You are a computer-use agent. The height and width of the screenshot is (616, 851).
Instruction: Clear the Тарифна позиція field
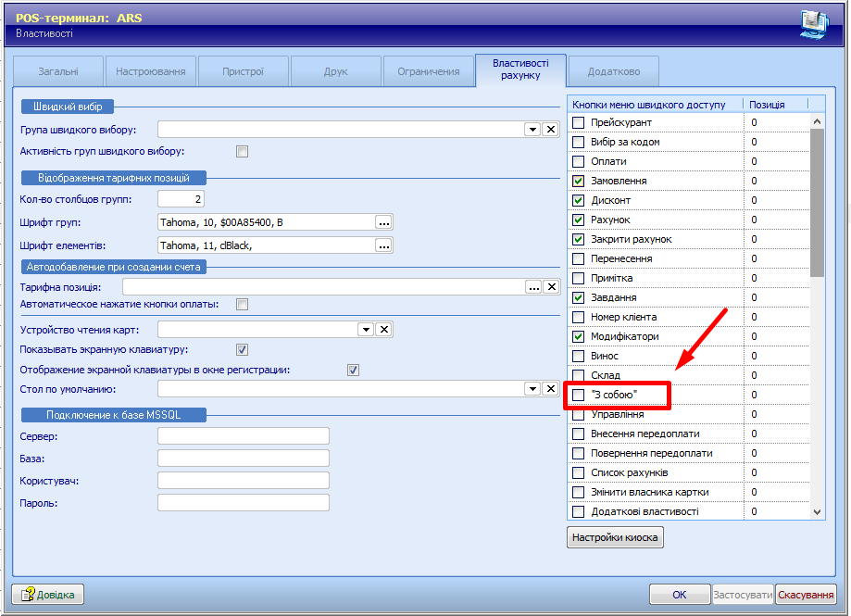[550, 287]
